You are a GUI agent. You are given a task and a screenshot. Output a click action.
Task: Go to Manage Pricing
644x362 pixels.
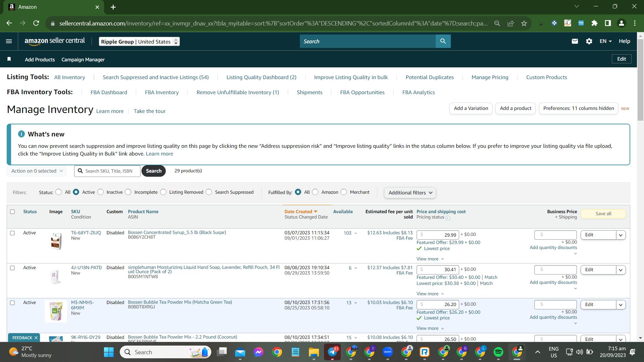[x=490, y=77]
